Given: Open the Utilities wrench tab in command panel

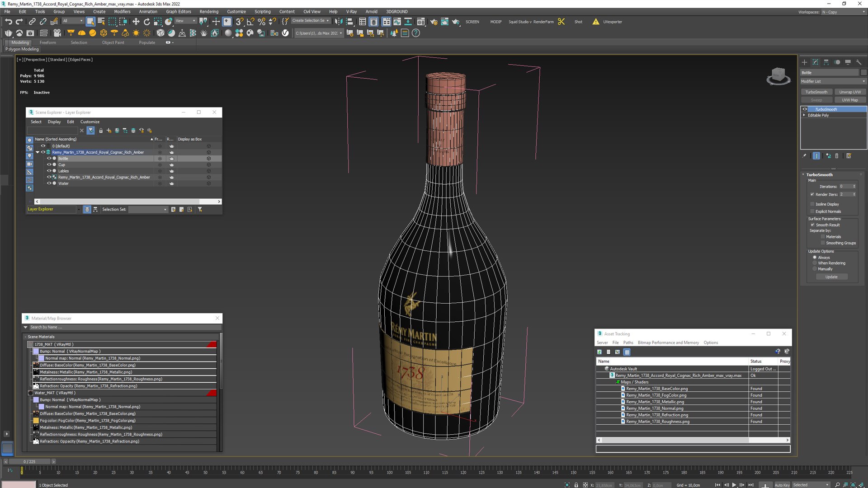Looking at the screenshot, I should [x=859, y=62].
